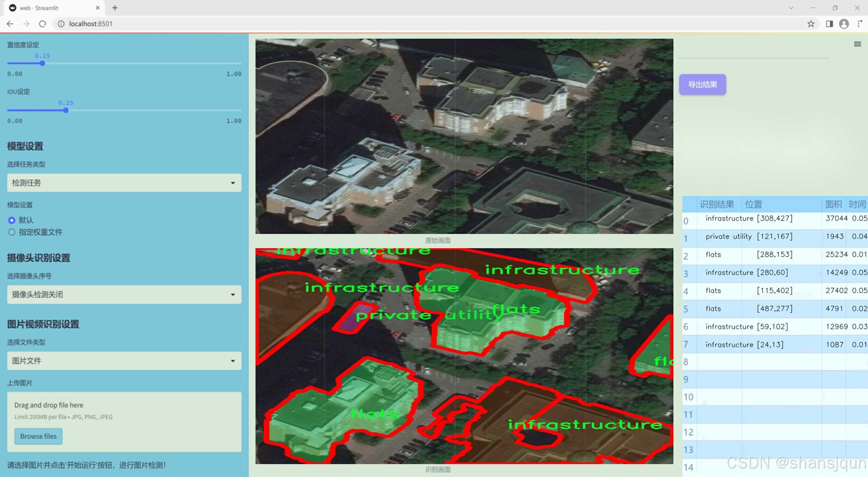Screen dimensions: 868x477
Task: Click the IOU设定 slider handle
Action: click(66, 110)
